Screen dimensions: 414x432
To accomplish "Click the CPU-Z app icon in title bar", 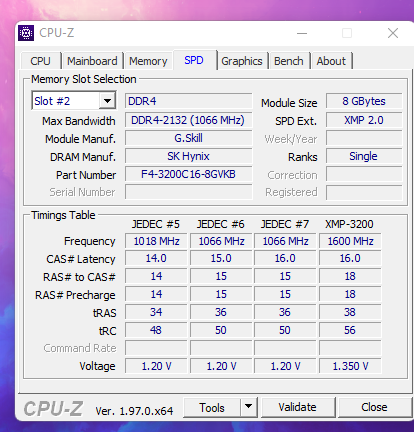I will [26, 33].
